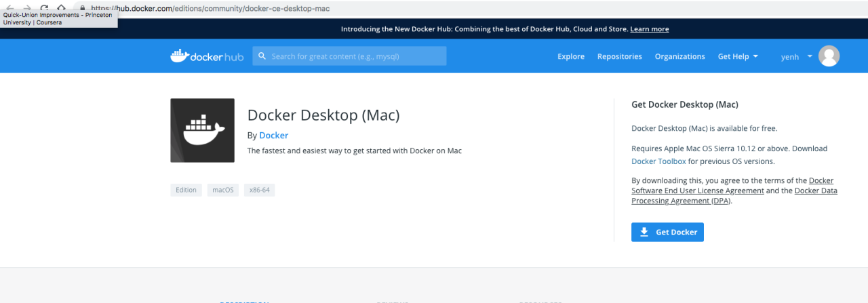Image resolution: width=868 pixels, height=303 pixels.
Task: Click the browser forward arrow
Action: coord(27,8)
